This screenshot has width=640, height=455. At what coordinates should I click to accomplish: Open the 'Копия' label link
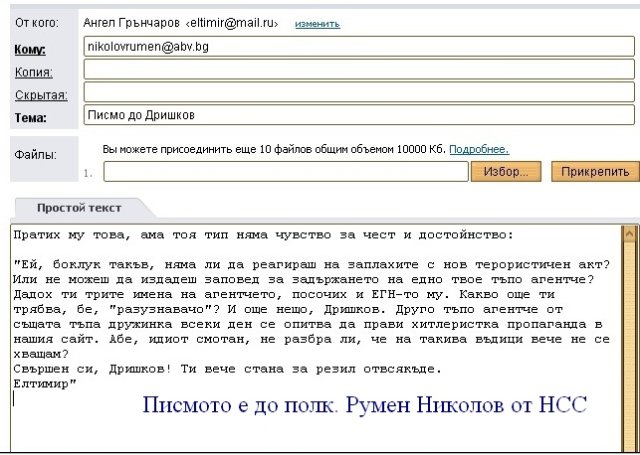tap(33, 72)
